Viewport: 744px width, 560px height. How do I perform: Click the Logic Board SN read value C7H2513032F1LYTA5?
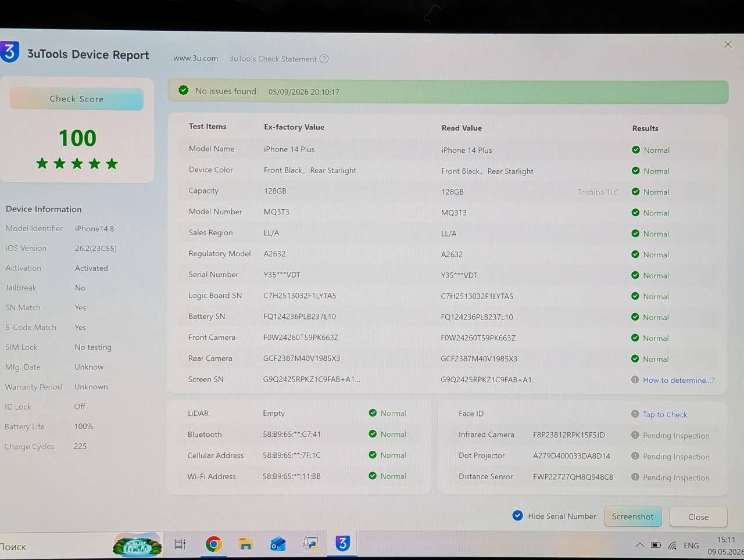(477, 296)
